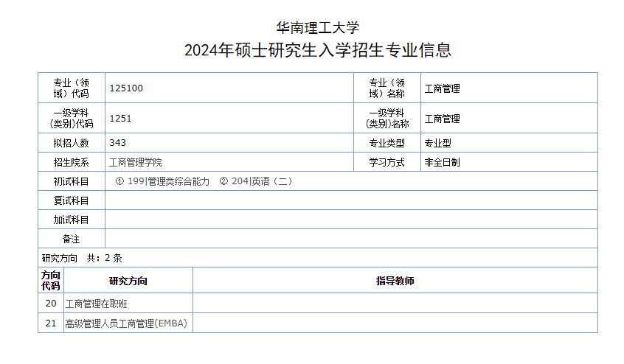Select direction code 20
Screen dimensions: 624x364
point(51,303)
